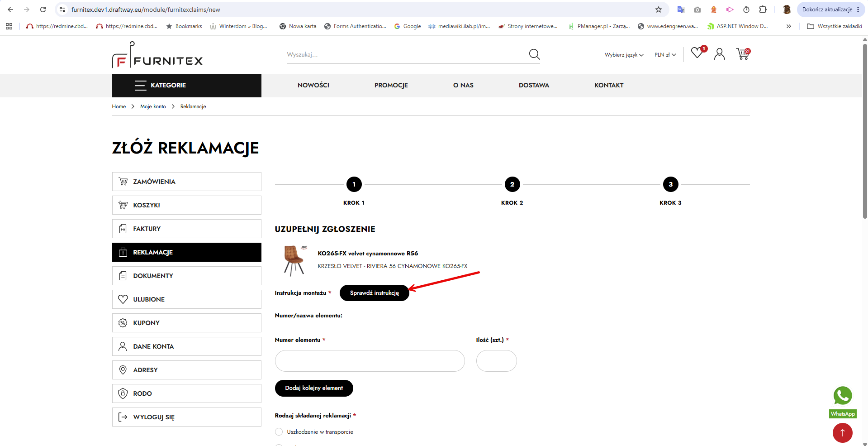Reload the page in the browser
Image resolution: width=868 pixels, height=446 pixels.
(x=43, y=10)
